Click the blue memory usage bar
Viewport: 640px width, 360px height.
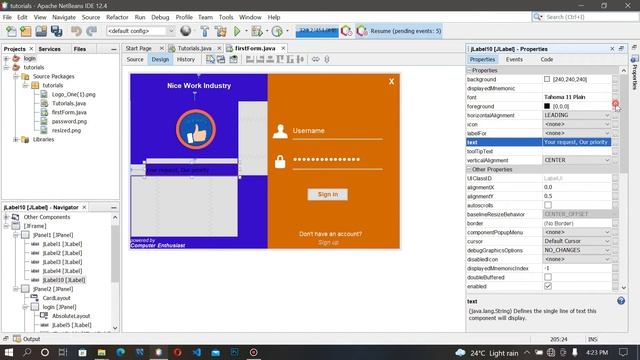point(317,31)
